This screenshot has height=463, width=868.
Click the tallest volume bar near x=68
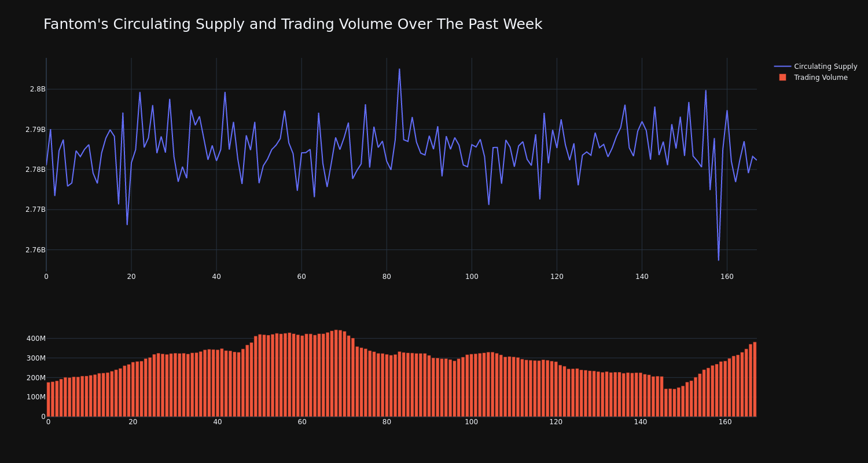pyautogui.click(x=336, y=373)
